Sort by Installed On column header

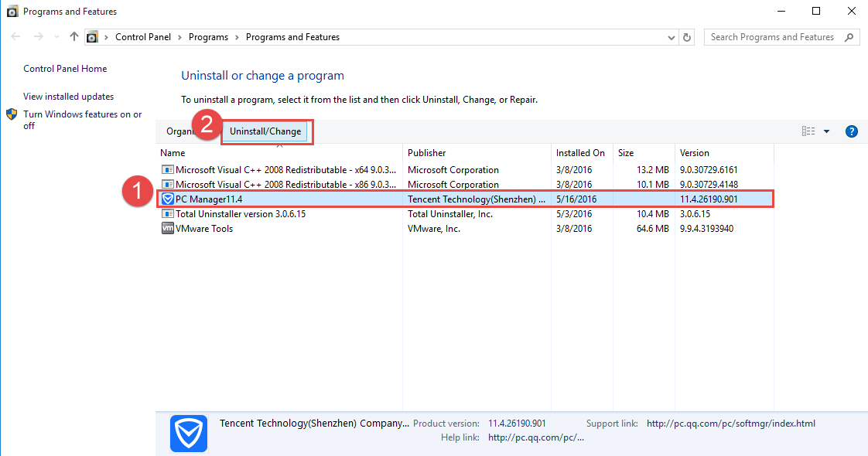coord(581,153)
